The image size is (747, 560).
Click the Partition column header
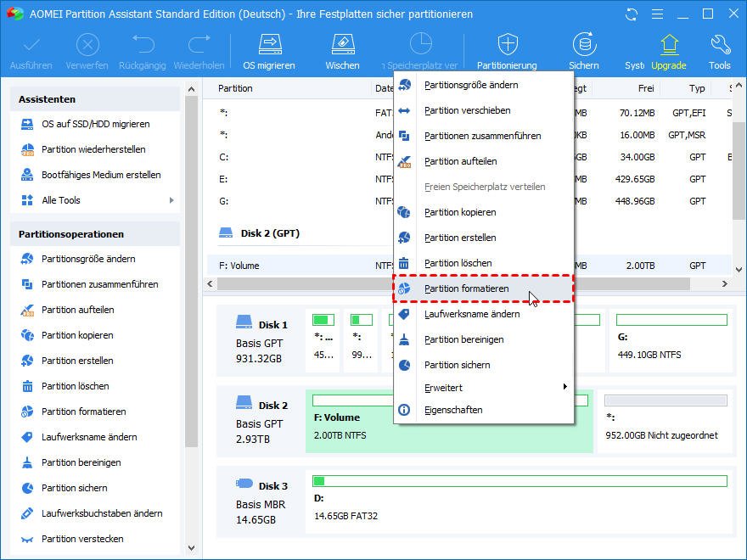tap(235, 88)
